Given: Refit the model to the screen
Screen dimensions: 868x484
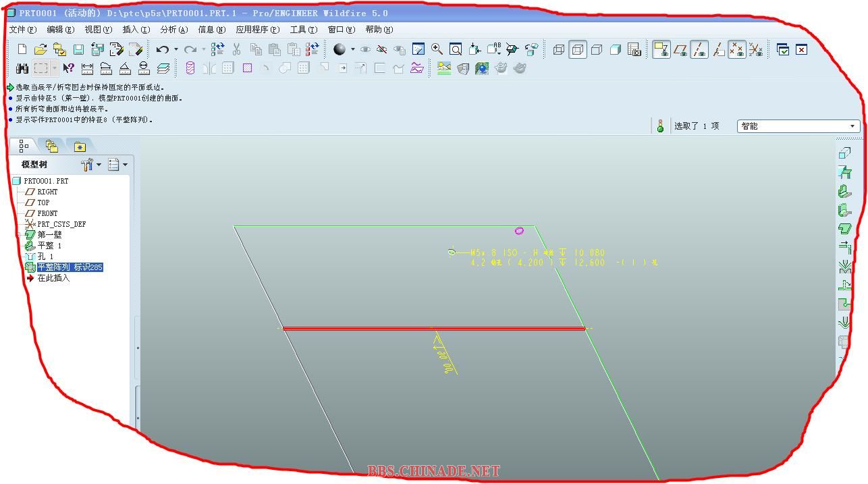Looking at the screenshot, I should pos(456,49).
